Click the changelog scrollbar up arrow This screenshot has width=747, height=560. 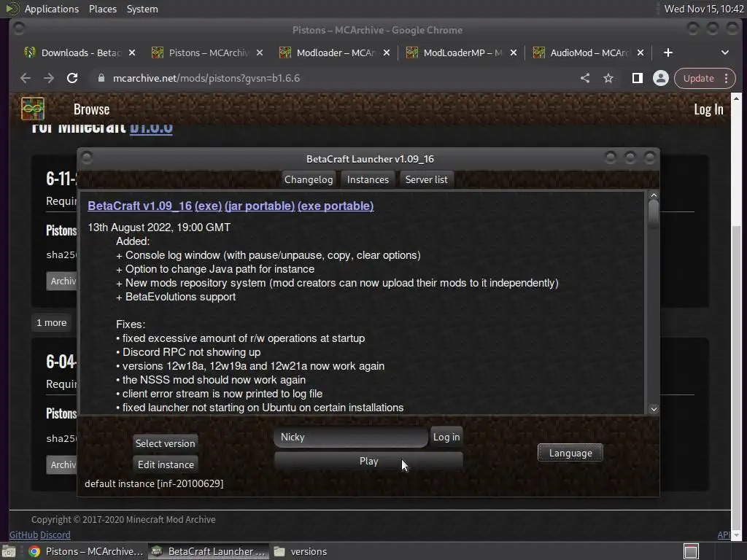[x=654, y=195]
